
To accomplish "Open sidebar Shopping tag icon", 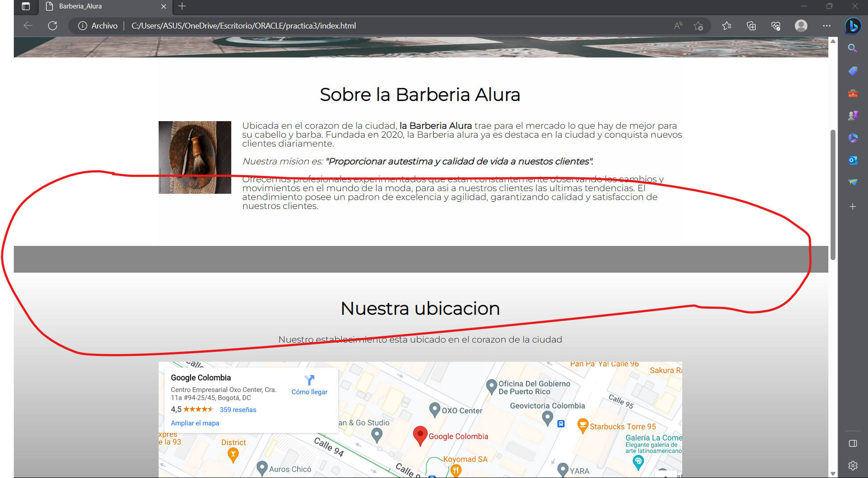I will tap(852, 71).
